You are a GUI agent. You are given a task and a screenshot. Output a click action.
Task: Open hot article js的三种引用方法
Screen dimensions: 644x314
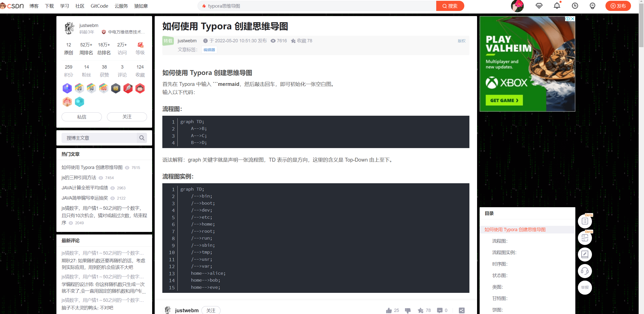(x=79, y=177)
